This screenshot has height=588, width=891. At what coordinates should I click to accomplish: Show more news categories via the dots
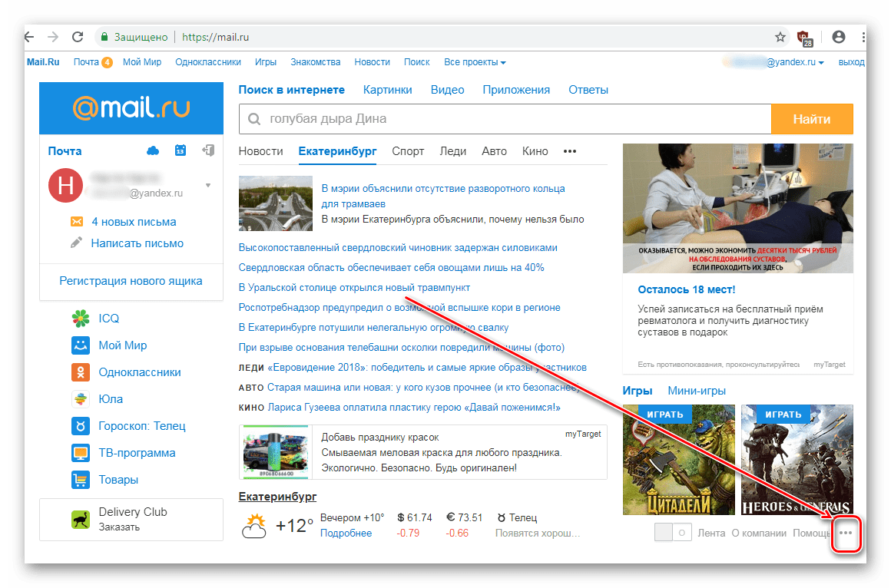click(x=570, y=151)
